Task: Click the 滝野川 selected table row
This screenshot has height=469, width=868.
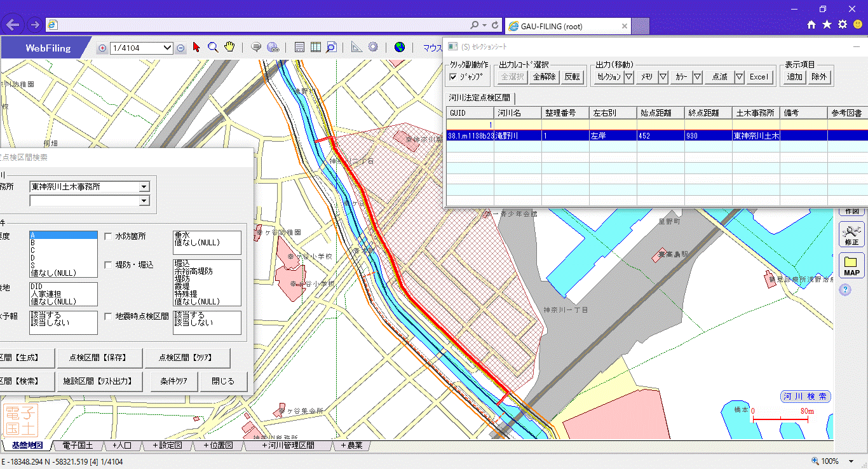Action: click(x=572, y=135)
